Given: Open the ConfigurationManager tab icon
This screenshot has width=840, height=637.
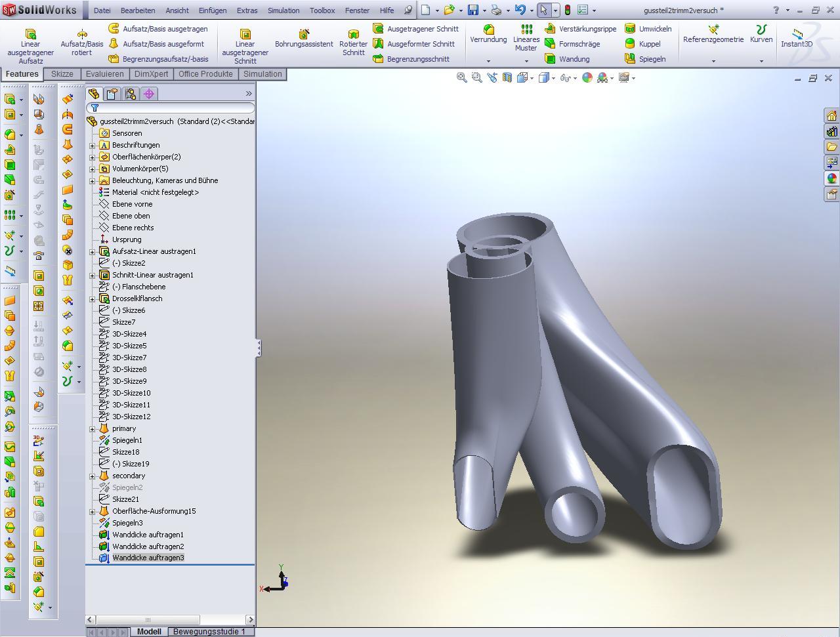Looking at the screenshot, I should [131, 94].
